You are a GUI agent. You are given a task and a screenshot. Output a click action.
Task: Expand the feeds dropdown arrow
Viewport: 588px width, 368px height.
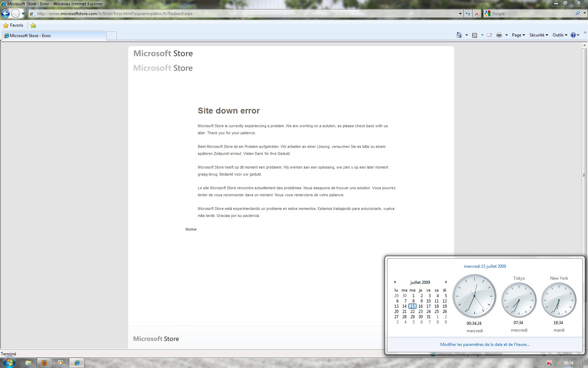(x=482, y=35)
